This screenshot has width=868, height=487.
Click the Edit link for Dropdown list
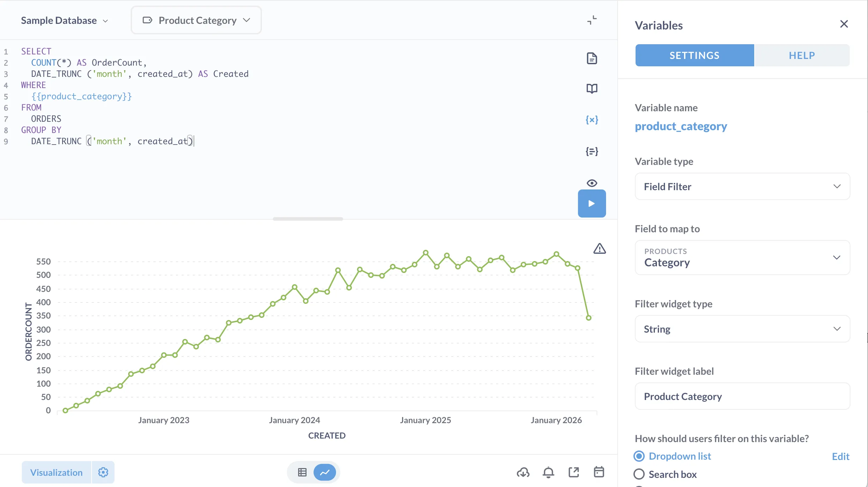(x=841, y=456)
